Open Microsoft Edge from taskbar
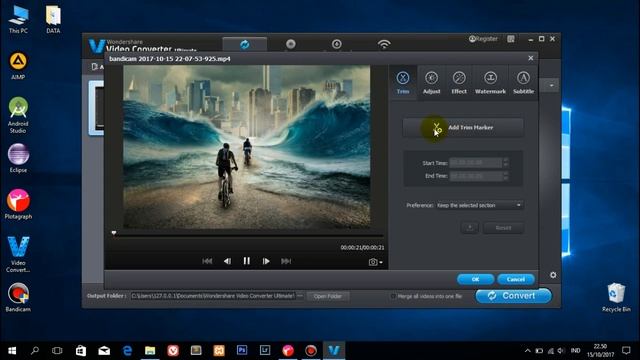640x360 pixels. (127, 351)
